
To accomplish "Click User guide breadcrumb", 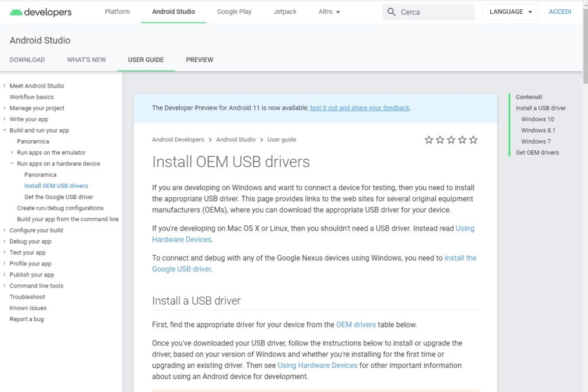I will (281, 140).
